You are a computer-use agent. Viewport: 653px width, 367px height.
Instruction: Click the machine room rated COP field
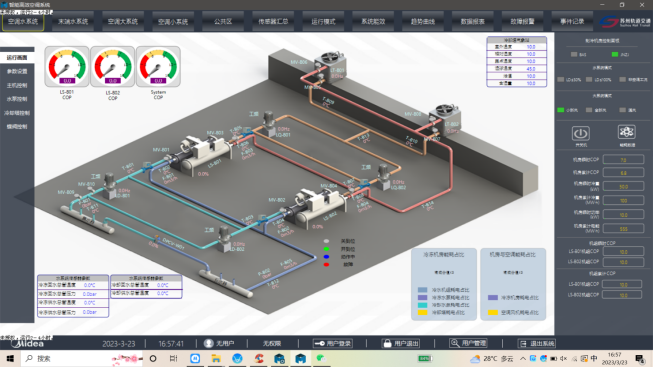click(623, 160)
